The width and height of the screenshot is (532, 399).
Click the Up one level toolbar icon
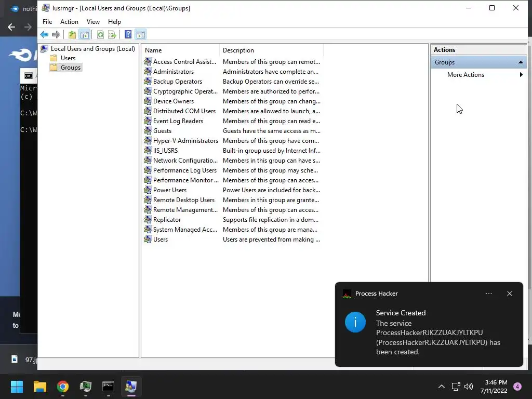(x=72, y=34)
